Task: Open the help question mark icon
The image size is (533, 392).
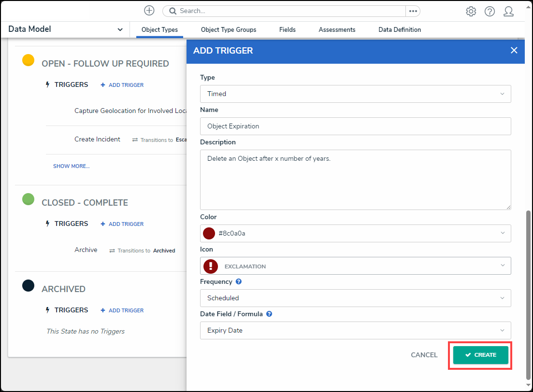Action: click(x=490, y=12)
